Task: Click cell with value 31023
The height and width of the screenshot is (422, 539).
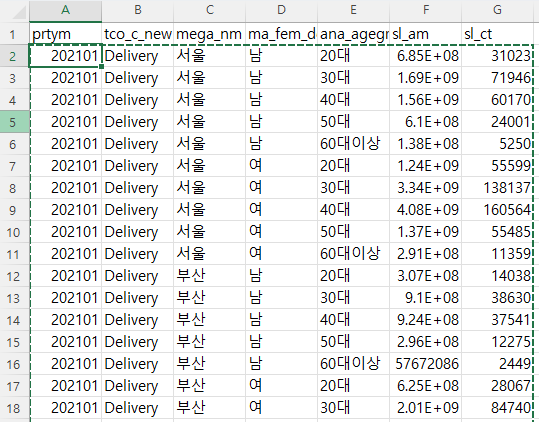Action: tap(497, 56)
